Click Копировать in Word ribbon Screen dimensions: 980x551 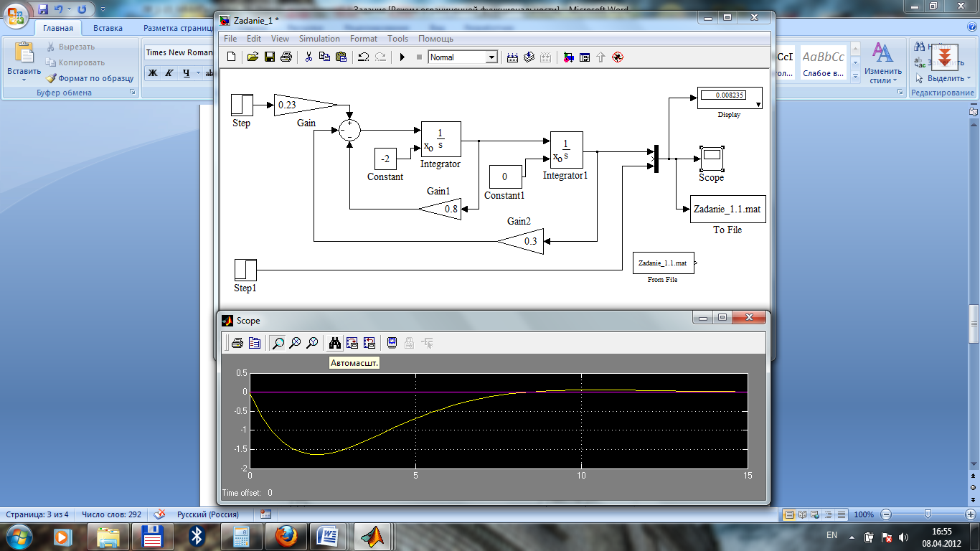point(75,62)
